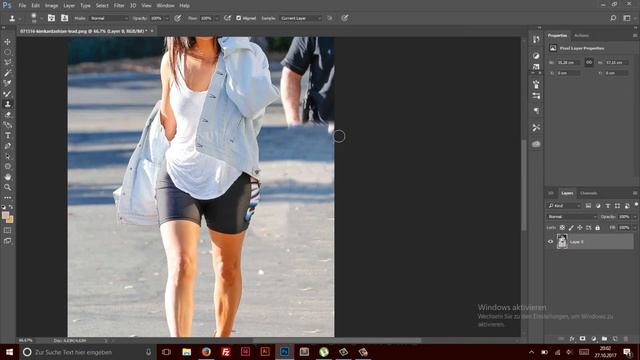Image resolution: width=640 pixels, height=360 pixels.
Task: Open the File menu
Action: pyautogui.click(x=22, y=6)
